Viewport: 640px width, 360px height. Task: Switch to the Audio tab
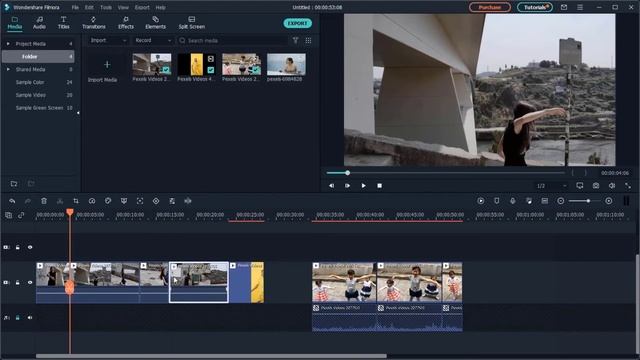click(39, 23)
